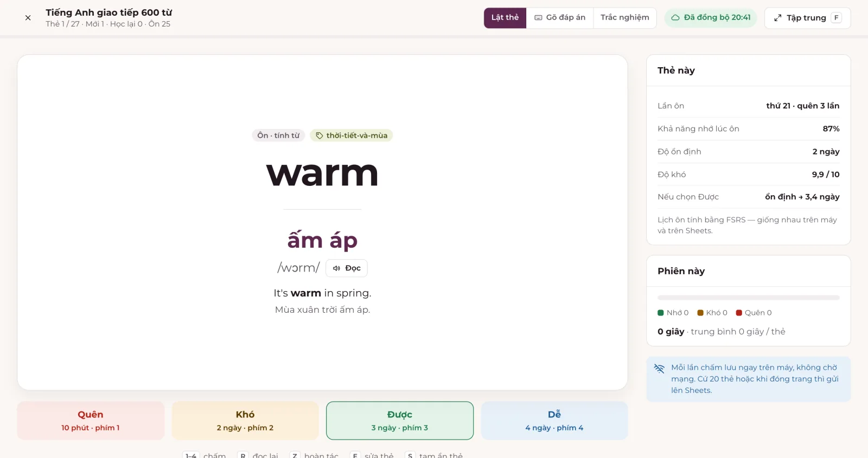868x458 pixels.
Task: Click the translation Mùa xuân trời ấm áp
Action: [x=322, y=310]
